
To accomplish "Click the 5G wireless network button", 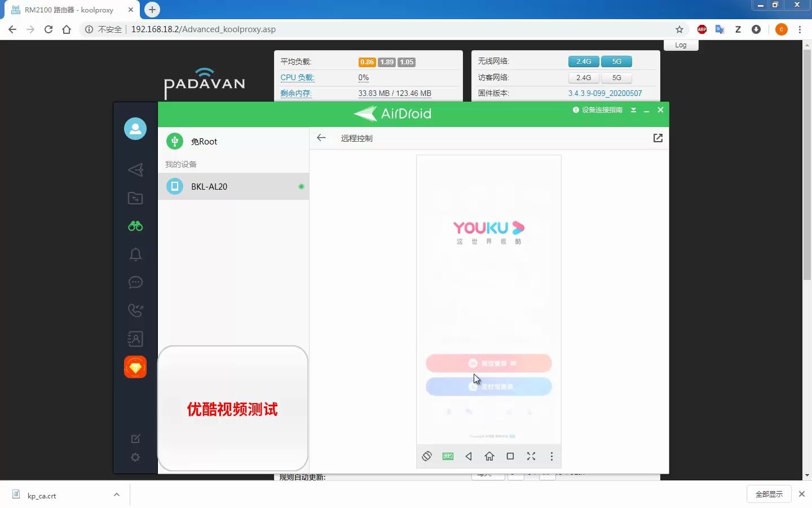I will 617,62.
